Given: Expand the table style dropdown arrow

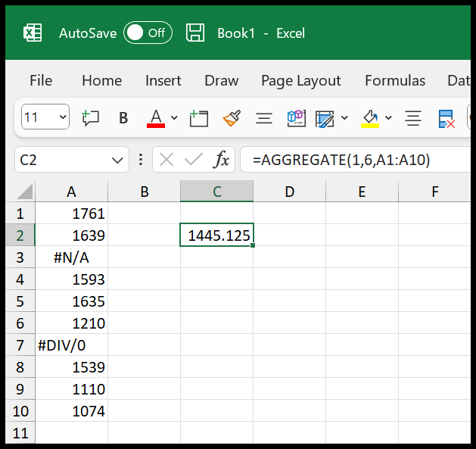Looking at the screenshot, I should (344, 117).
